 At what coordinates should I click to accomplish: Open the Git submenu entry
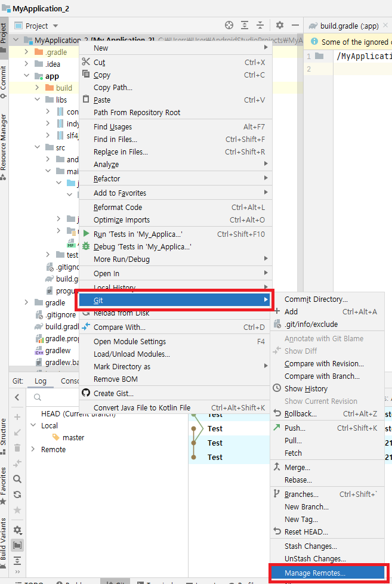[175, 300]
